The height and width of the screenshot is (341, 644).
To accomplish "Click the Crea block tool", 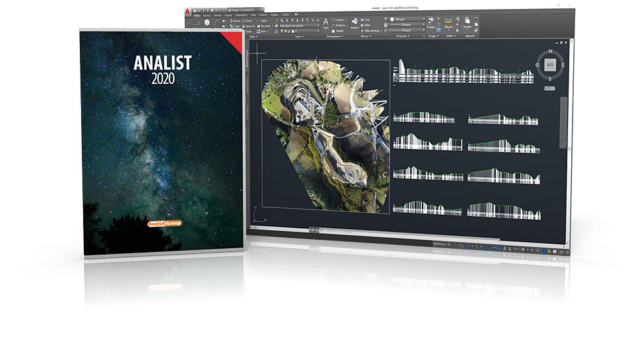I will 366,20.
